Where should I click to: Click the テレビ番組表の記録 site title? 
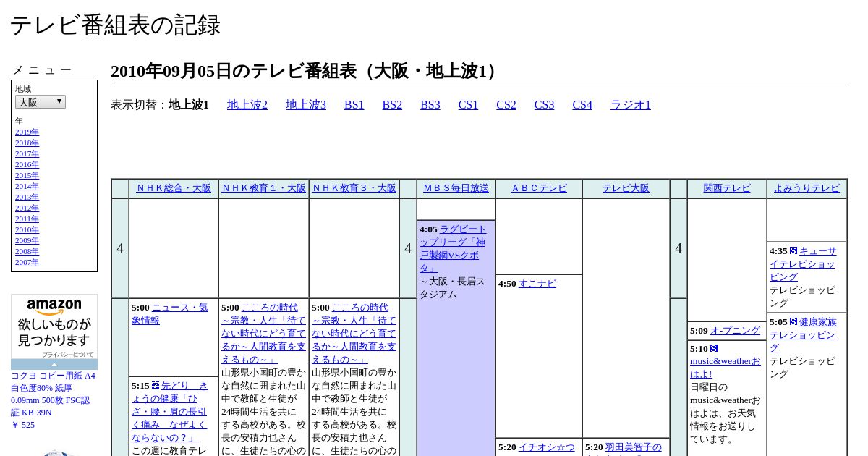[x=115, y=25]
